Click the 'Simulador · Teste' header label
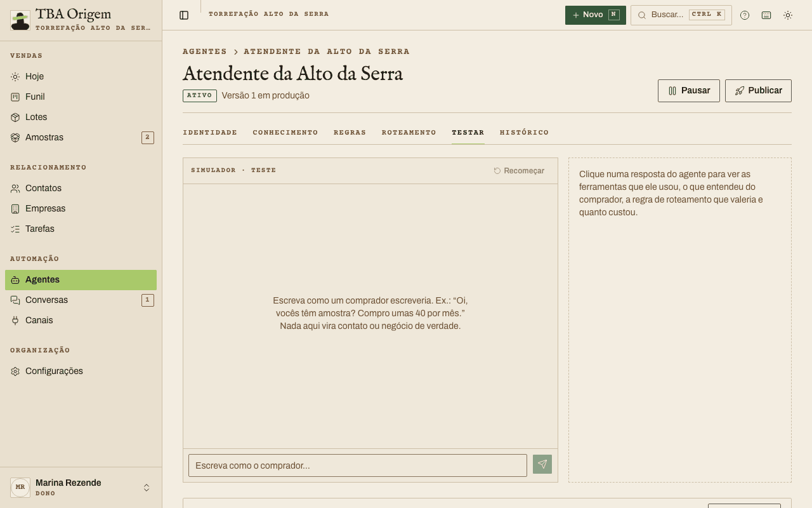 pos(233,170)
